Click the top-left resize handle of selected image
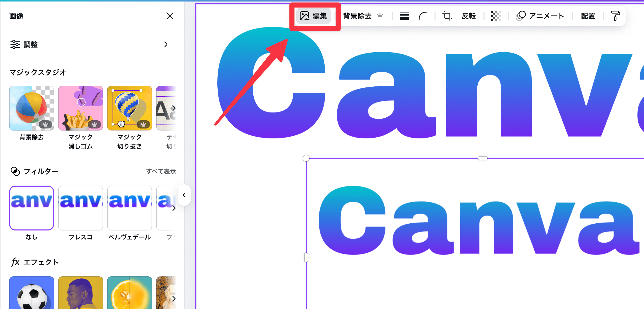 coord(306,158)
